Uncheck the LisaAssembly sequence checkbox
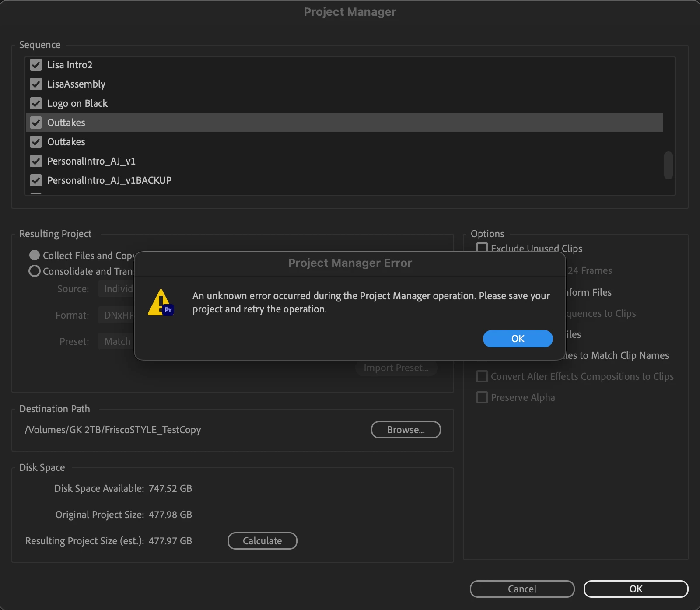Image resolution: width=700 pixels, height=610 pixels. pos(36,84)
